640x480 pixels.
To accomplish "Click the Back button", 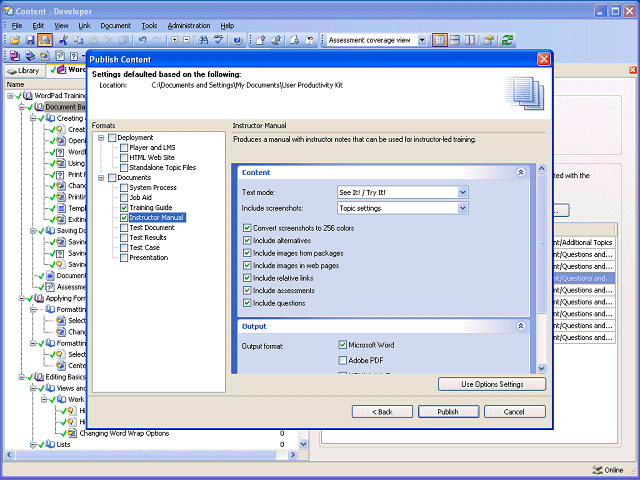I will click(382, 412).
